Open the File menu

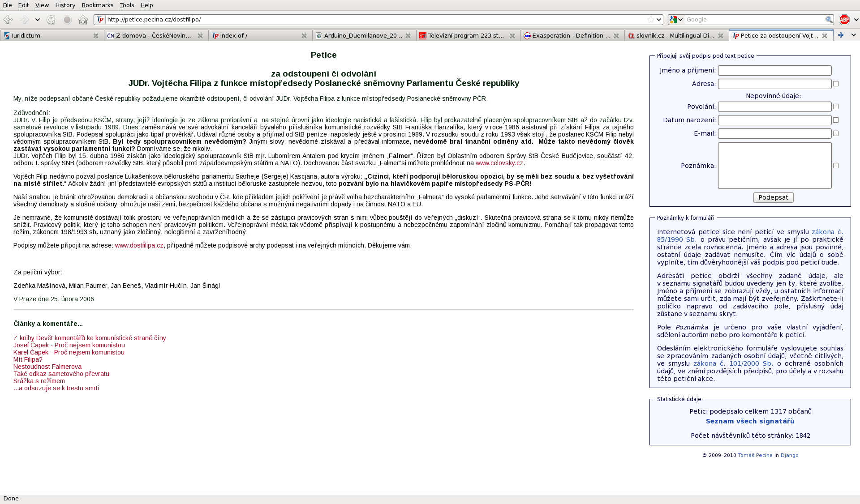[7, 5]
